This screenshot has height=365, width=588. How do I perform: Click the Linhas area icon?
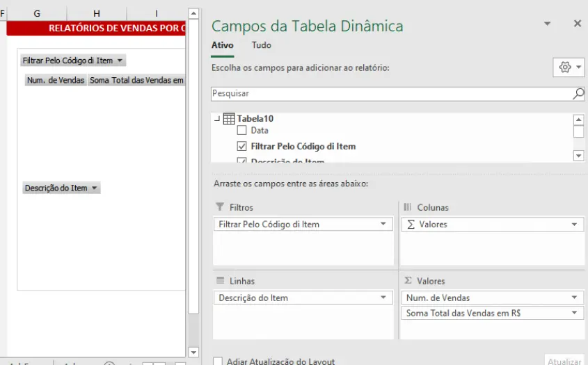220,280
